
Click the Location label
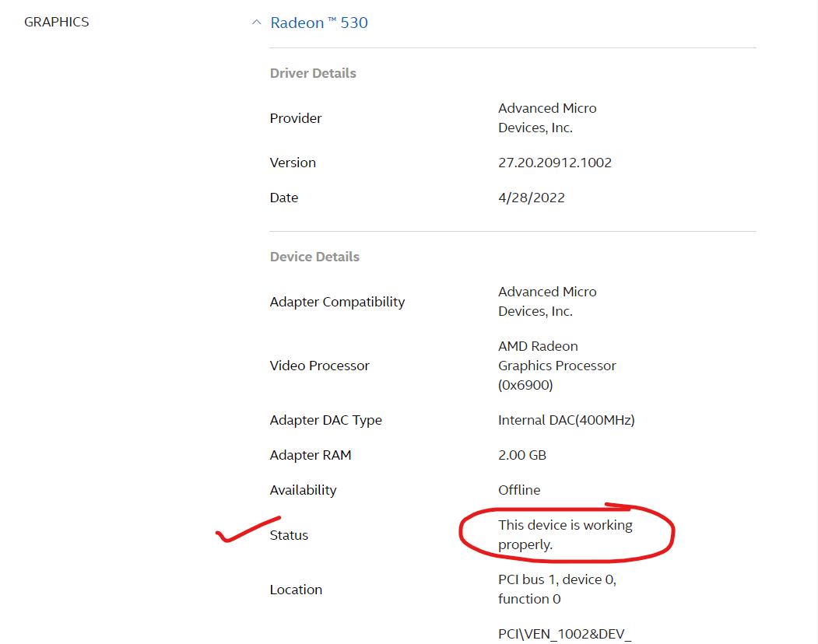point(296,590)
